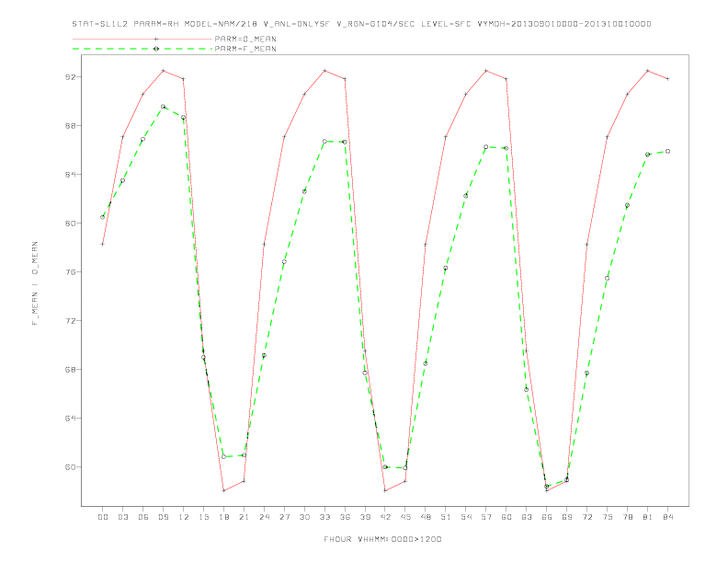728x563 pixels.
Task: Click the PARM=F_MEAN legend label
Action: click(245, 49)
